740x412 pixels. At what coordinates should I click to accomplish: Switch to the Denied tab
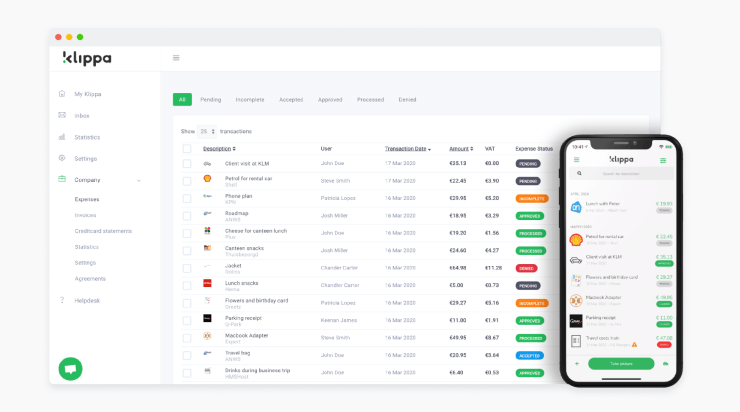point(407,100)
